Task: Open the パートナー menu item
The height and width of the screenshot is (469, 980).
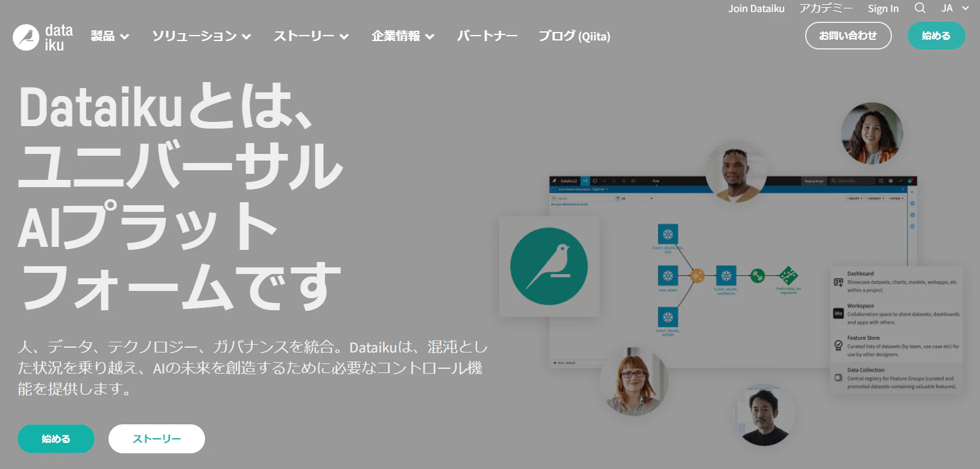Action: (487, 36)
